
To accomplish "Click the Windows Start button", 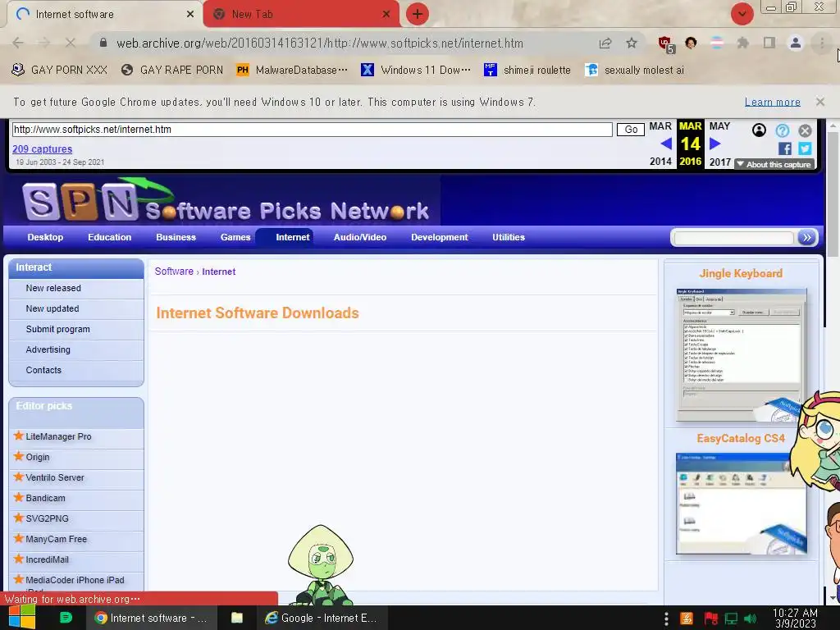I will pyautogui.click(x=22, y=618).
